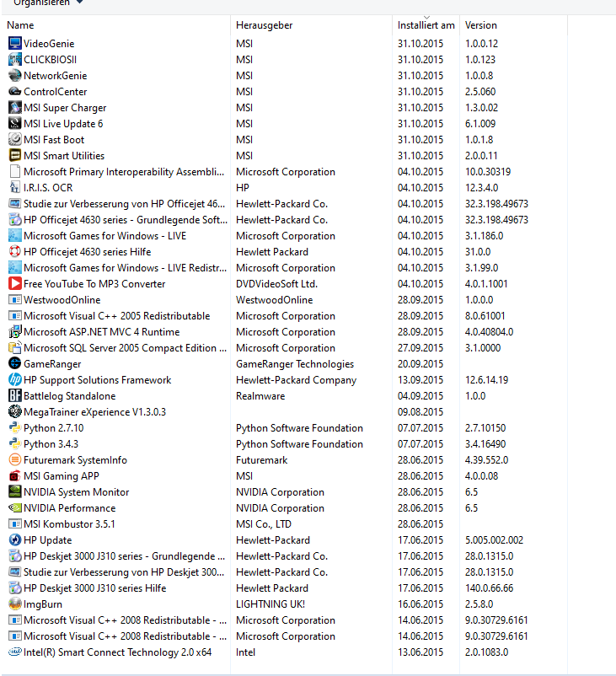
Task: Select the MSI Gaming APP icon
Action: [14, 475]
